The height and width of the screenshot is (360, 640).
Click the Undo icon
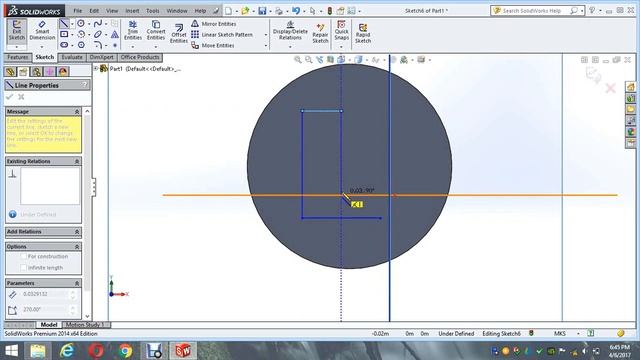[296, 11]
